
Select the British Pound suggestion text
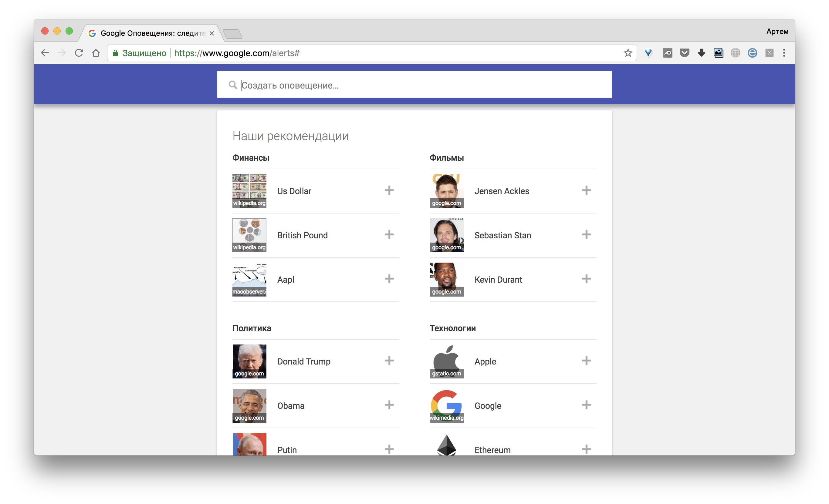tap(302, 235)
